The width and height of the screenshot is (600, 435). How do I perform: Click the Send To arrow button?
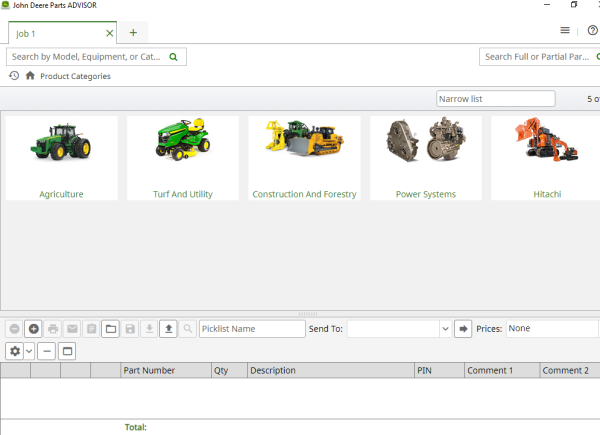463,328
